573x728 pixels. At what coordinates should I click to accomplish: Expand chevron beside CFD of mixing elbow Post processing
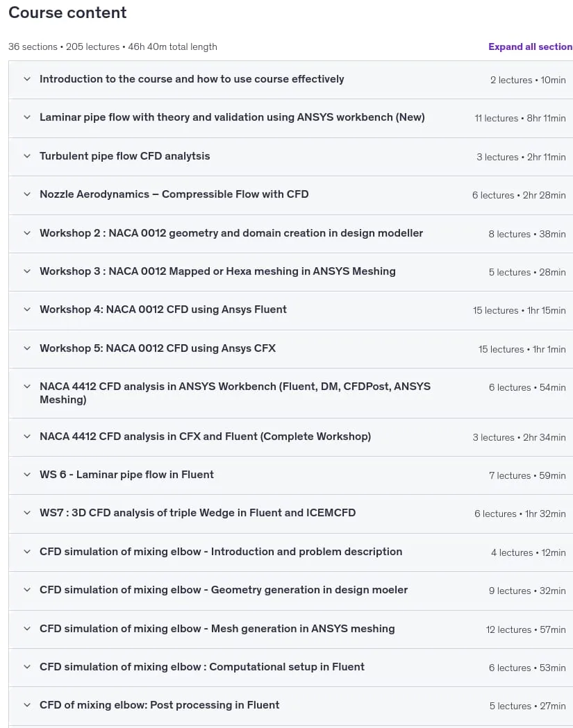[27, 705]
